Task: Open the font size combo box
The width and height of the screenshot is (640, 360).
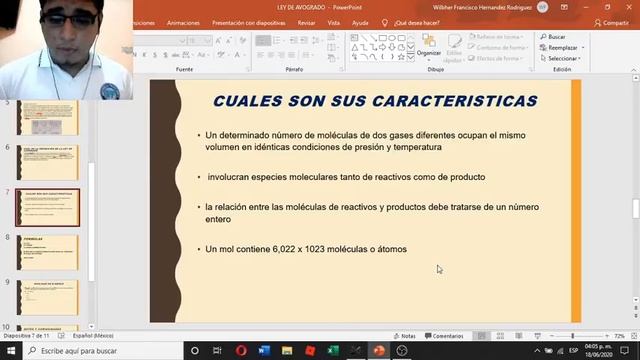Action: 200,40
